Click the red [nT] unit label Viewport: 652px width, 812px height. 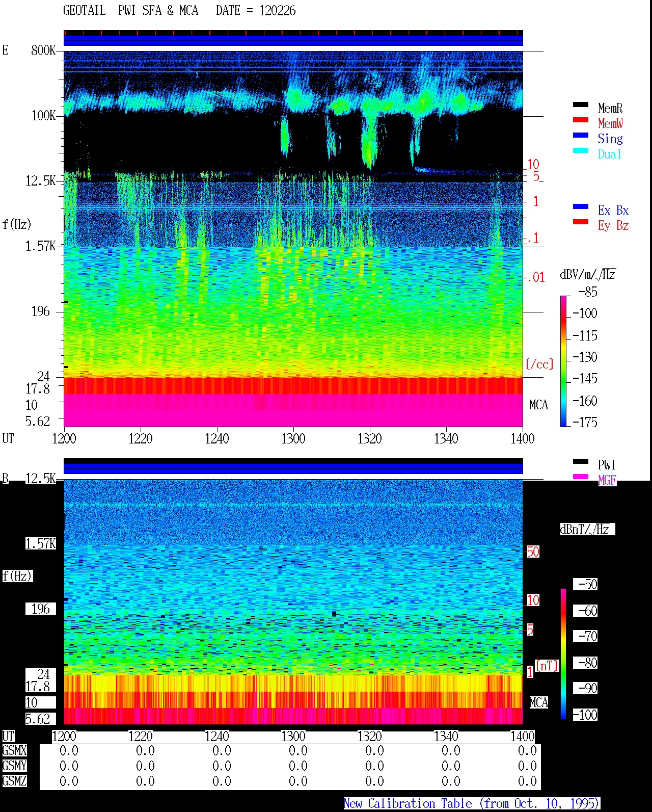[547, 666]
